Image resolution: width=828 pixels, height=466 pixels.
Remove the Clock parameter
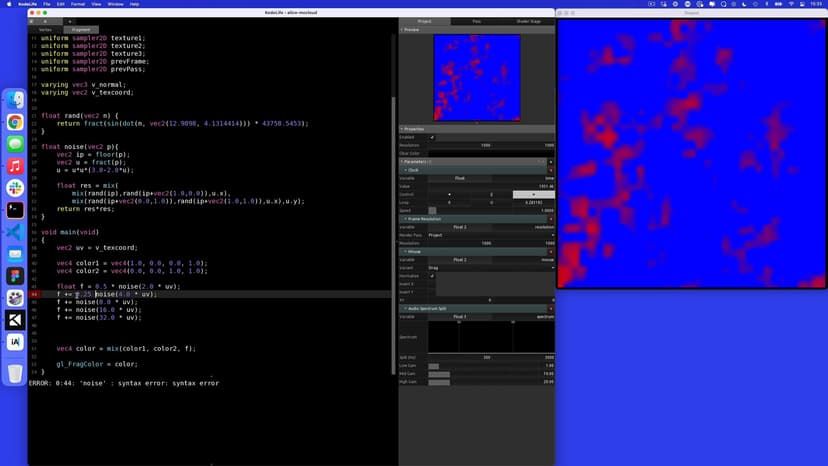[x=551, y=170]
